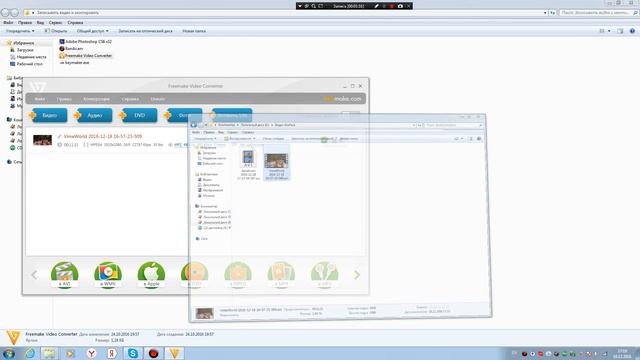Open Файл menu in the background Explorer window

(x=8, y=23)
